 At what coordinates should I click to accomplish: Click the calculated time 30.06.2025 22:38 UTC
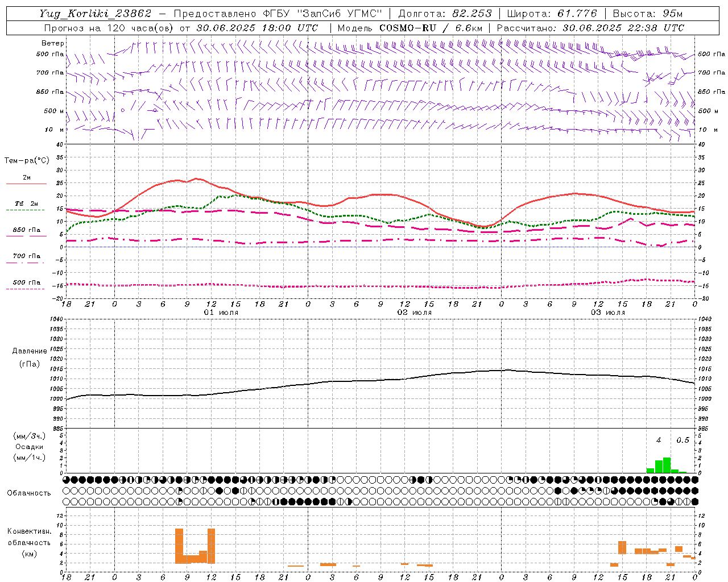click(x=624, y=28)
